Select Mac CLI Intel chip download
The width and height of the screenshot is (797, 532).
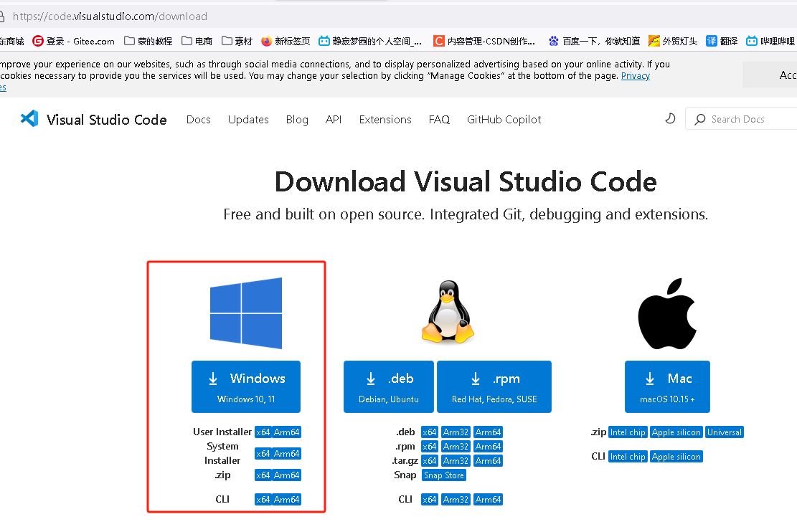(628, 456)
